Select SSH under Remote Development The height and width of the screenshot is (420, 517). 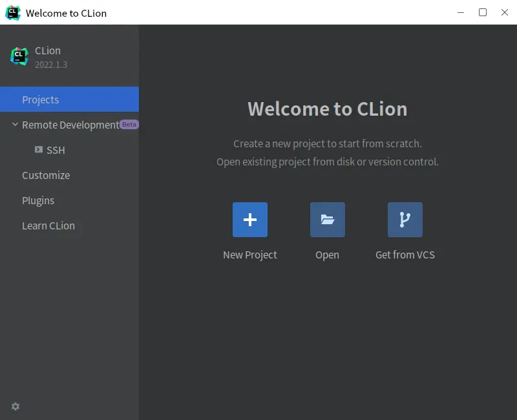[56, 151]
